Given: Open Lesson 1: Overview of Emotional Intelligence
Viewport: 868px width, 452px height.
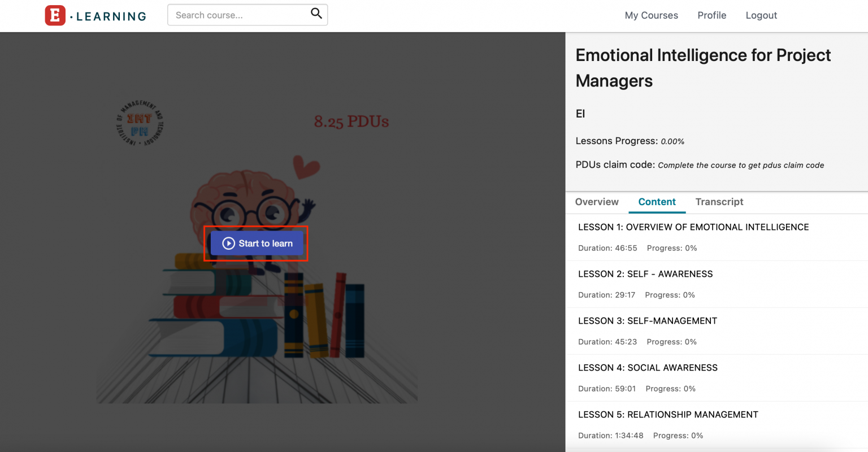Looking at the screenshot, I should pyautogui.click(x=693, y=227).
